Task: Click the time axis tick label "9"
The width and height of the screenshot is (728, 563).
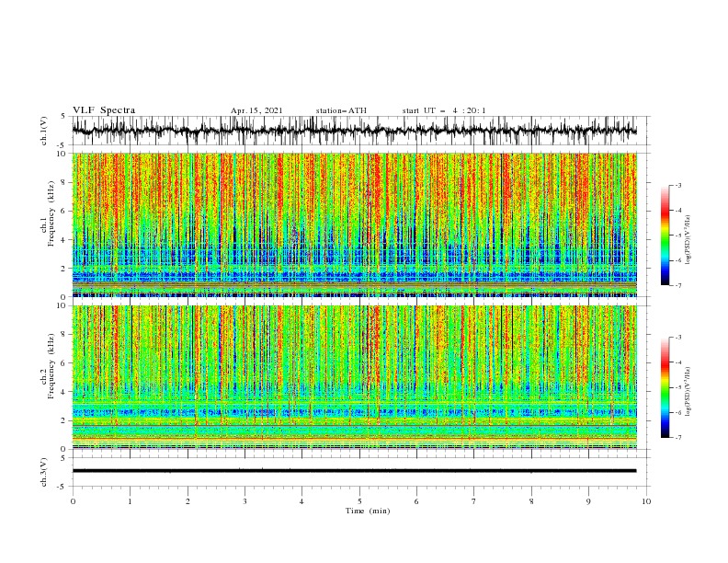Action: (x=588, y=501)
